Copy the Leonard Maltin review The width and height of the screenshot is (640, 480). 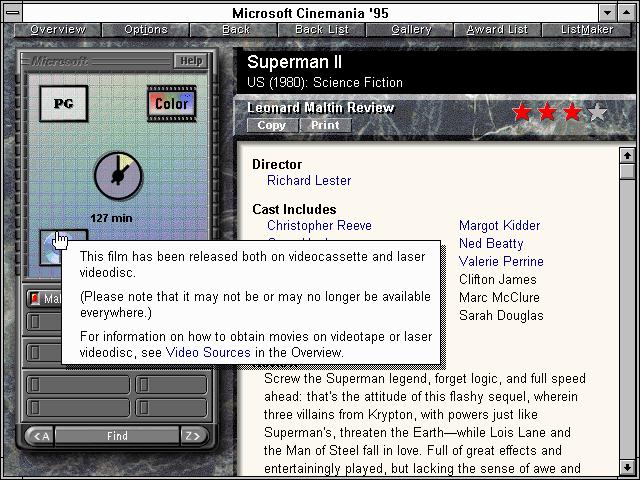[x=272, y=125]
